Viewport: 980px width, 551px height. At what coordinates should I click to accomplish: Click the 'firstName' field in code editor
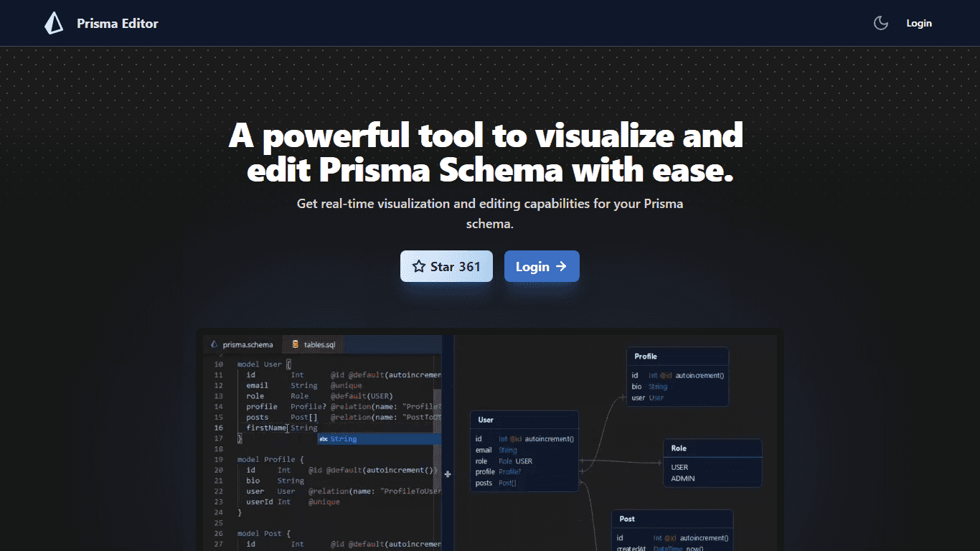(266, 428)
